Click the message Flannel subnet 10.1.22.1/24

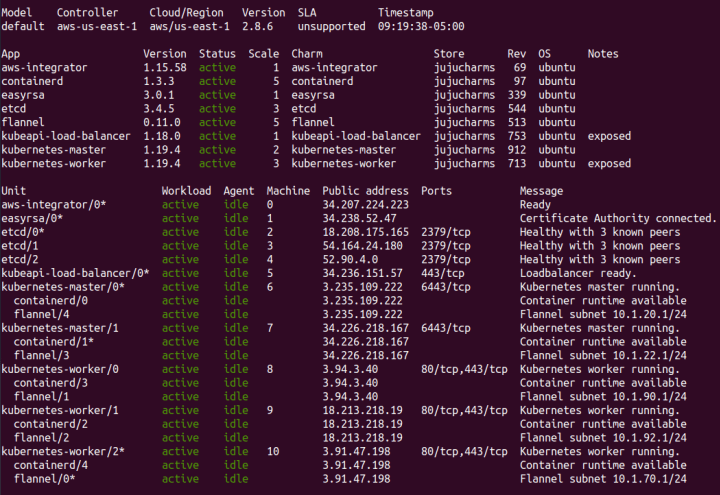point(603,356)
